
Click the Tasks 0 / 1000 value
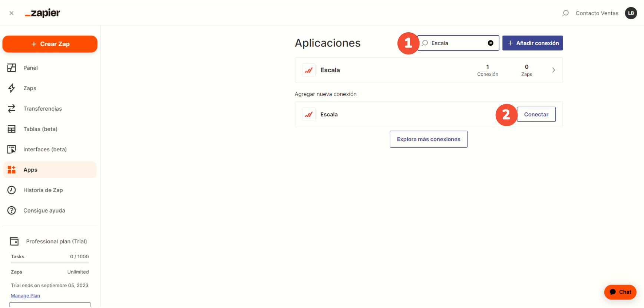tap(79, 256)
